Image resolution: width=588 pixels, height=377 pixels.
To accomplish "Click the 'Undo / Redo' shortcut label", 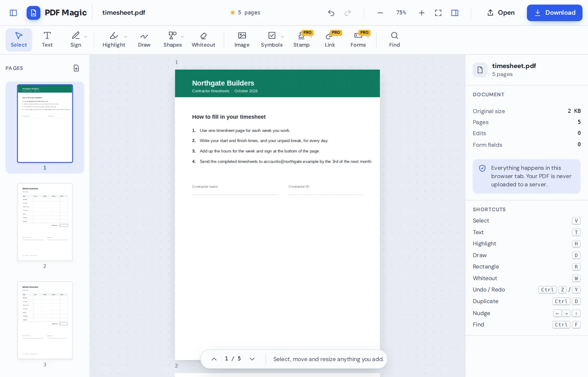I will 489,289.
